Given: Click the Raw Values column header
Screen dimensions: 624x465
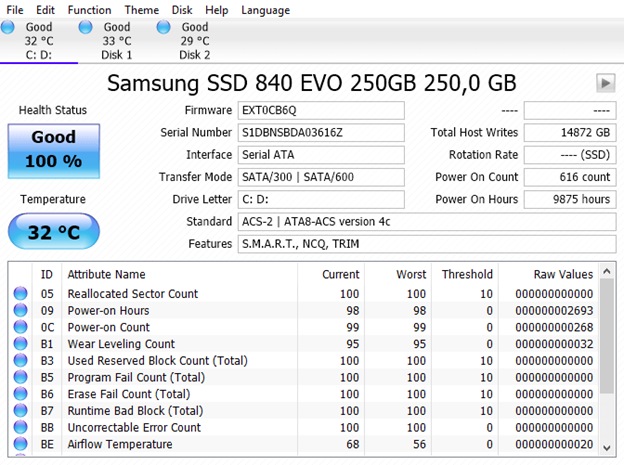Looking at the screenshot, I should [x=548, y=274].
